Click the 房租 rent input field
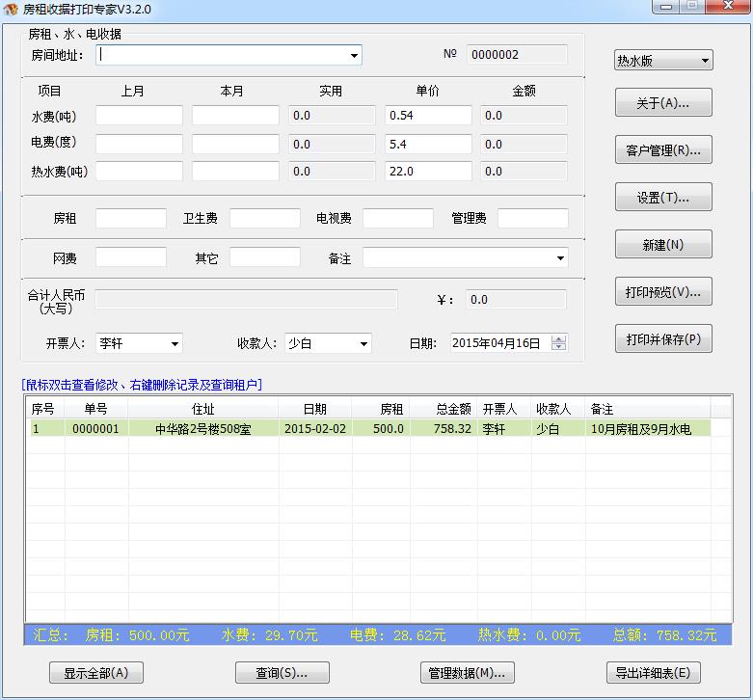This screenshot has height=700, width=753. 131,219
